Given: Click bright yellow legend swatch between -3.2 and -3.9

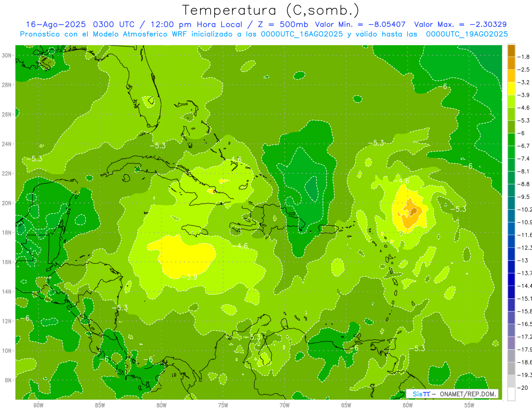Looking at the screenshot, I should tap(511, 89).
